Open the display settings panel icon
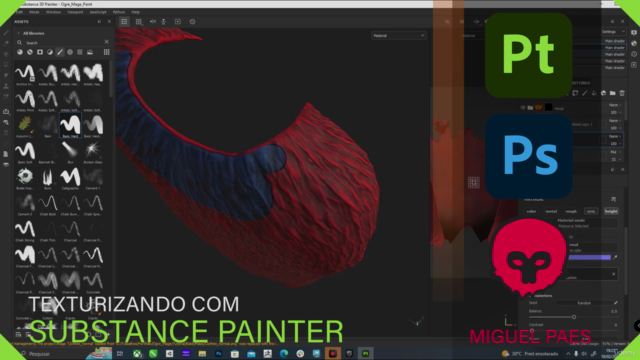Viewport: 640px width, 360px height. 633,33
